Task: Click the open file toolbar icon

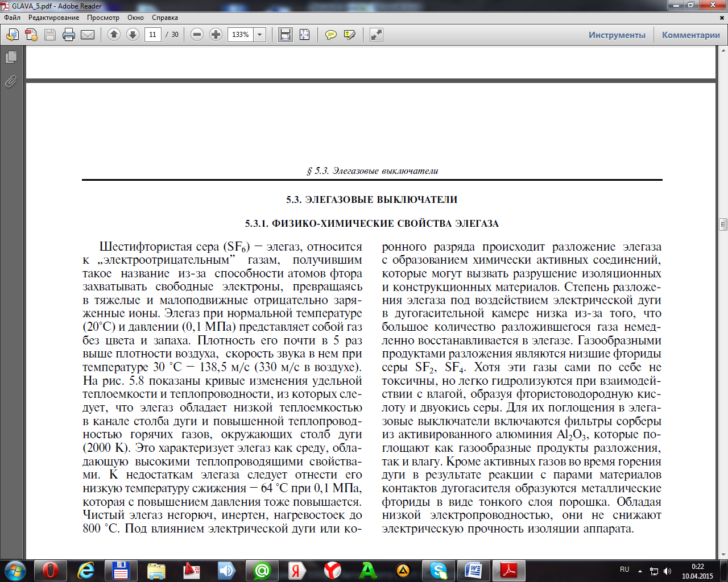Action: (12, 35)
